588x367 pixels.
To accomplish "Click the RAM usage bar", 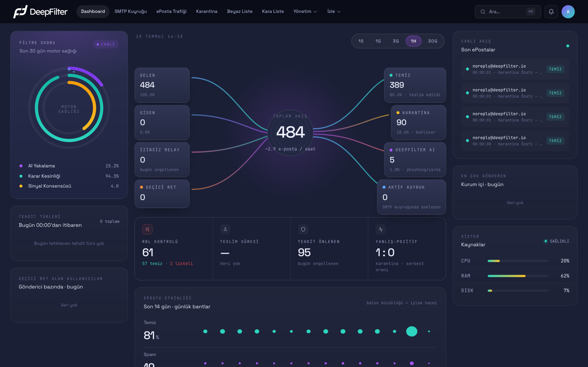I will [x=518, y=276].
